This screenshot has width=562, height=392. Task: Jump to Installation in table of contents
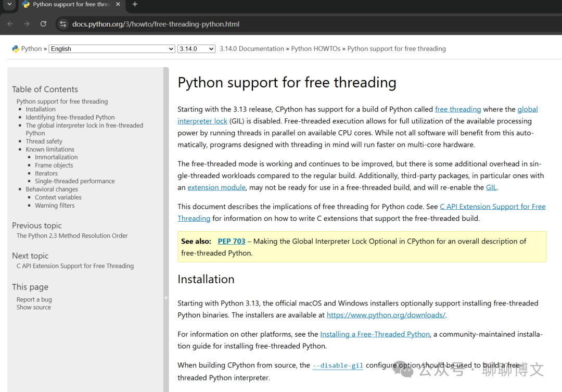point(41,109)
